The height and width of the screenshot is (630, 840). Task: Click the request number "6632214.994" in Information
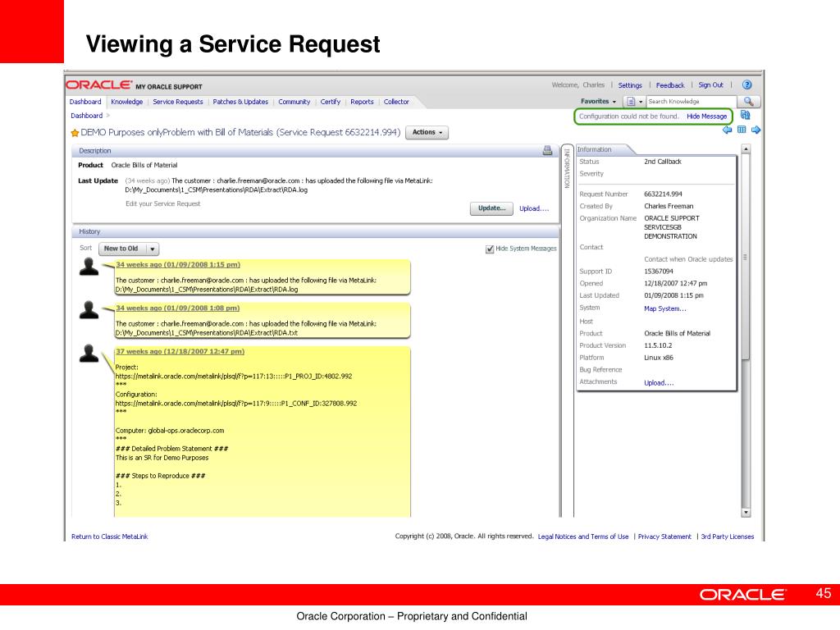[663, 194]
